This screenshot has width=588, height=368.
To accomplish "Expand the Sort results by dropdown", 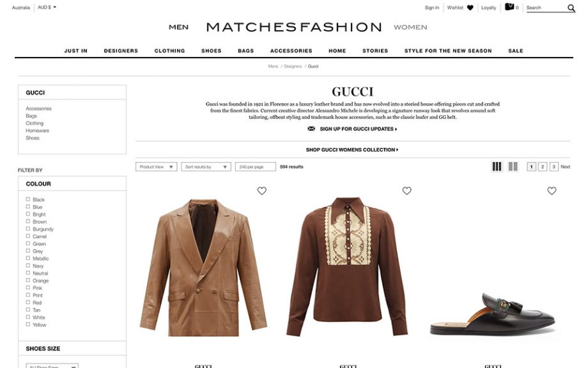I will pos(206,167).
